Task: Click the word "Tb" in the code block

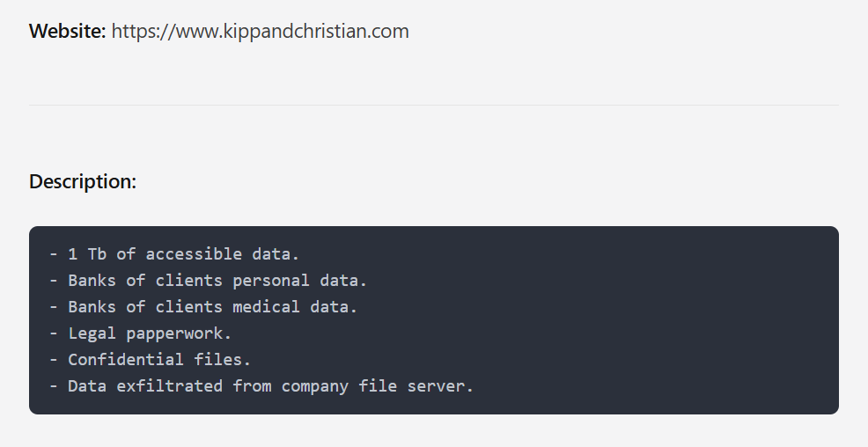Action: point(97,254)
